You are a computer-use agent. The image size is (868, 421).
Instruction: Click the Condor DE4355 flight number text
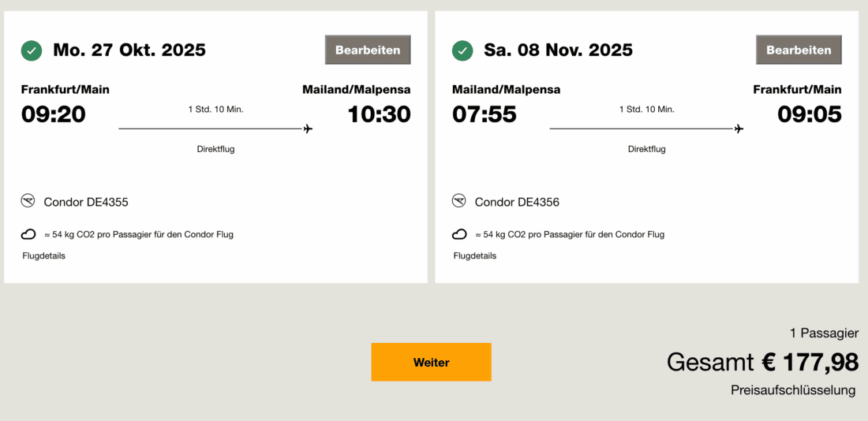tap(86, 202)
